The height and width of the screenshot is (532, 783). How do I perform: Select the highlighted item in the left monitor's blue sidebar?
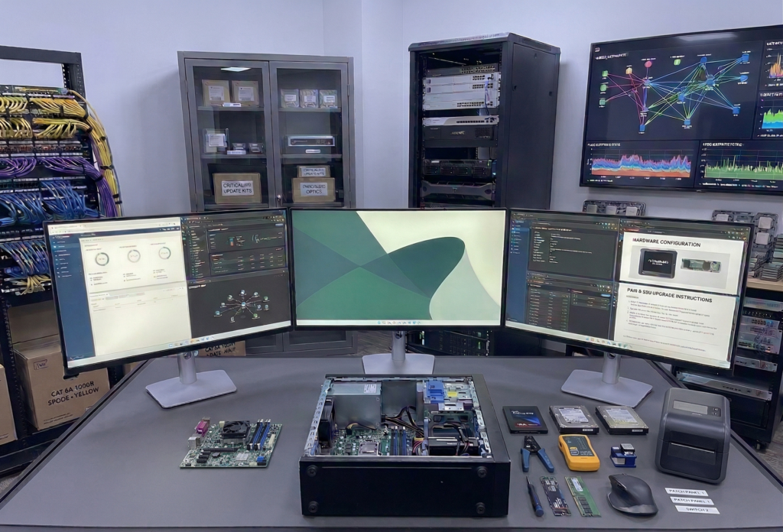coord(67,247)
